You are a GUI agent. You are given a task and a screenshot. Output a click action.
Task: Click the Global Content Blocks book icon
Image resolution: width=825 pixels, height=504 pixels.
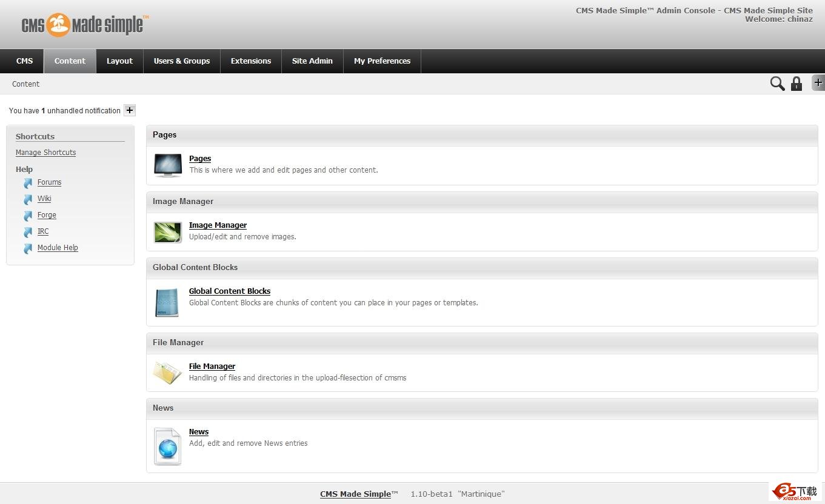coord(167,302)
